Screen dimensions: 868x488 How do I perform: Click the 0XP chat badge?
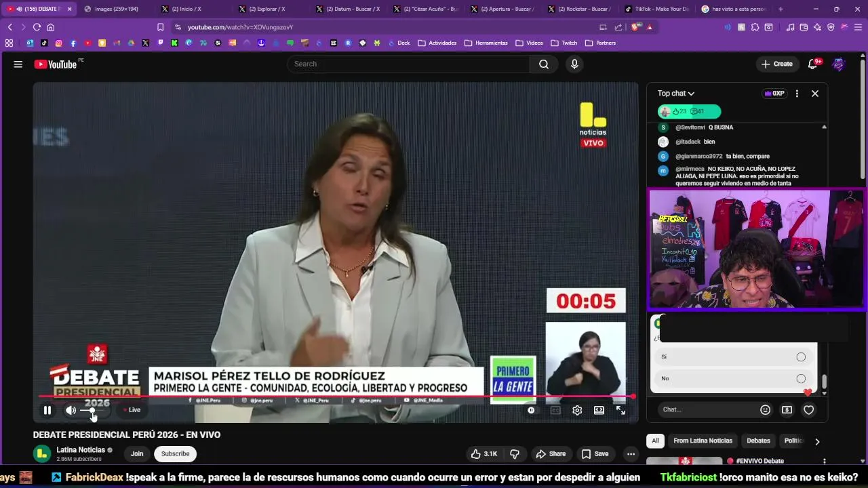point(774,94)
